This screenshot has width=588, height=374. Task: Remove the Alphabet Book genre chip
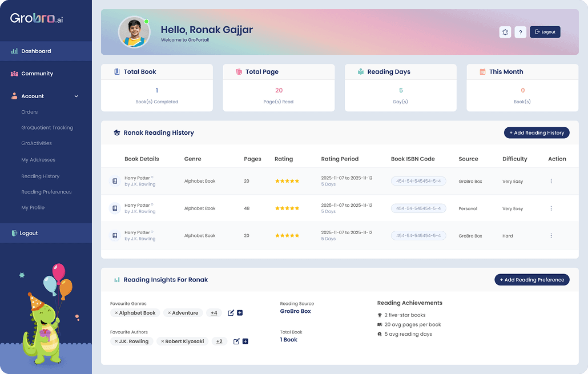118,313
